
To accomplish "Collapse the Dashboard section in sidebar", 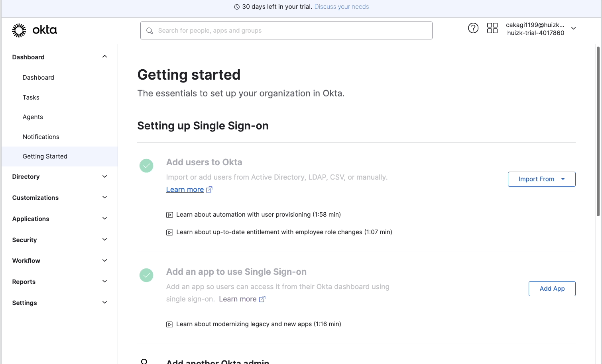I will click(104, 56).
